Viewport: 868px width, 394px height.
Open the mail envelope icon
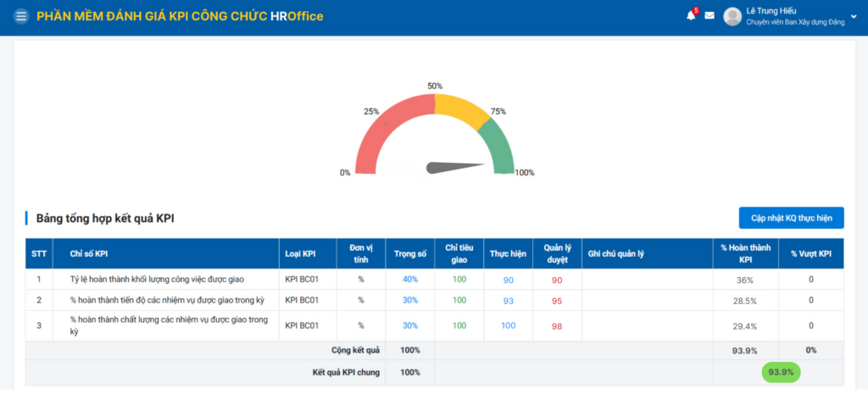coord(709,16)
